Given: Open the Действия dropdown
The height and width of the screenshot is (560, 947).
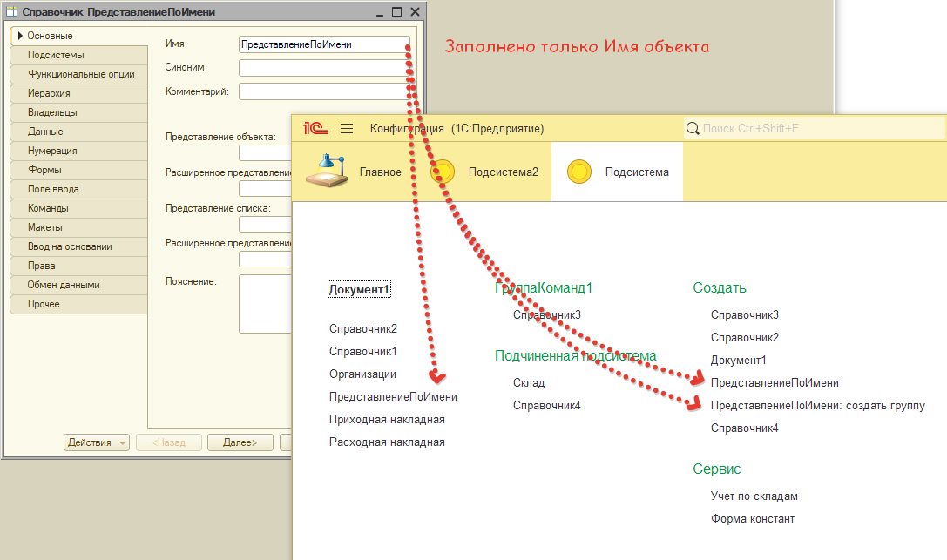Looking at the screenshot, I should point(94,442).
